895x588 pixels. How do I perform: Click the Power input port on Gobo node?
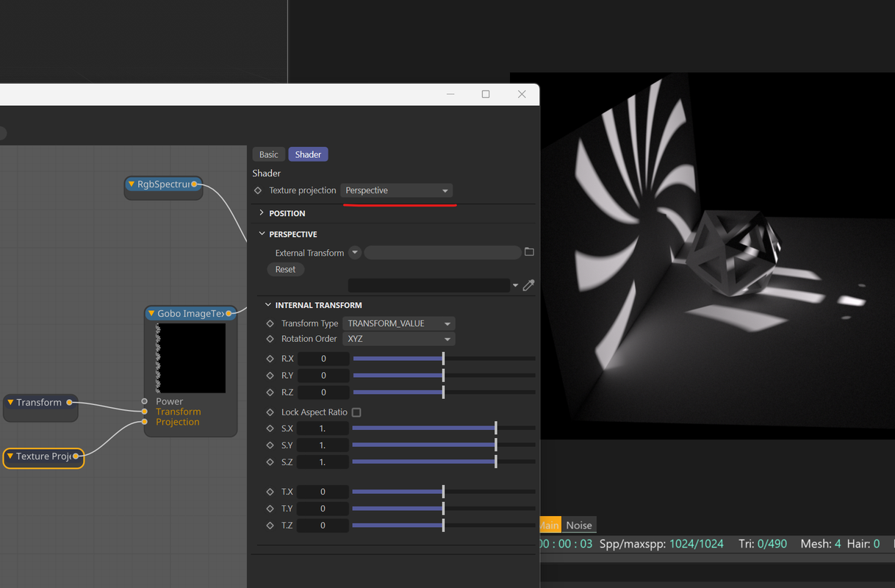(145, 401)
